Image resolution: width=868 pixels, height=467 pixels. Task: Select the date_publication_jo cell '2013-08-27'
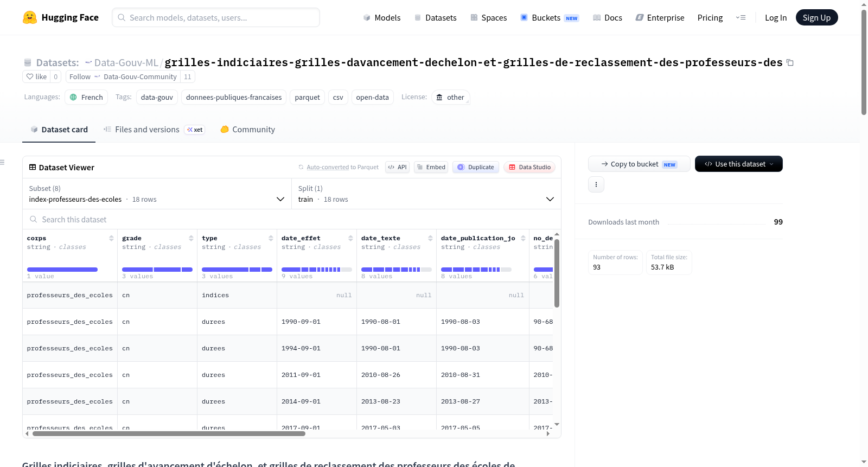pos(483,401)
